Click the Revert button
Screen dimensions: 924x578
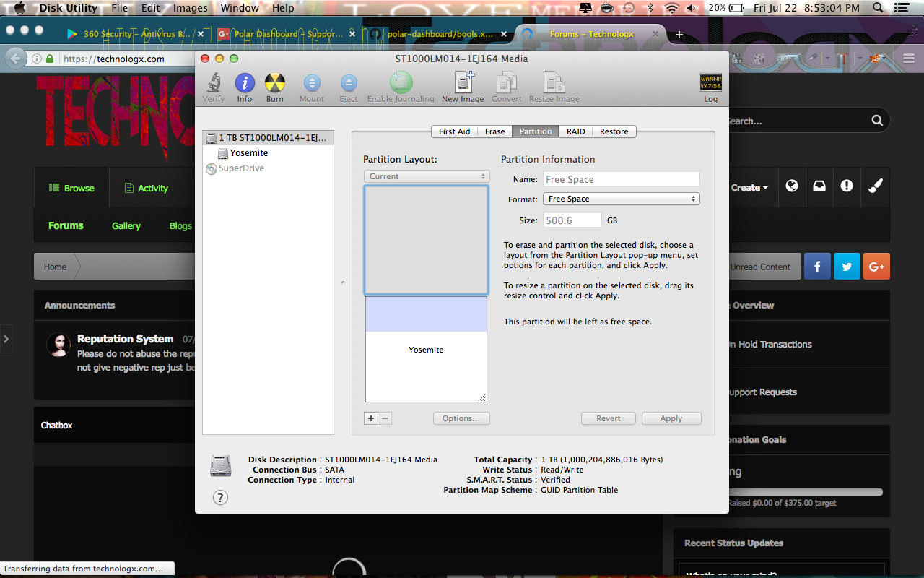coord(609,418)
